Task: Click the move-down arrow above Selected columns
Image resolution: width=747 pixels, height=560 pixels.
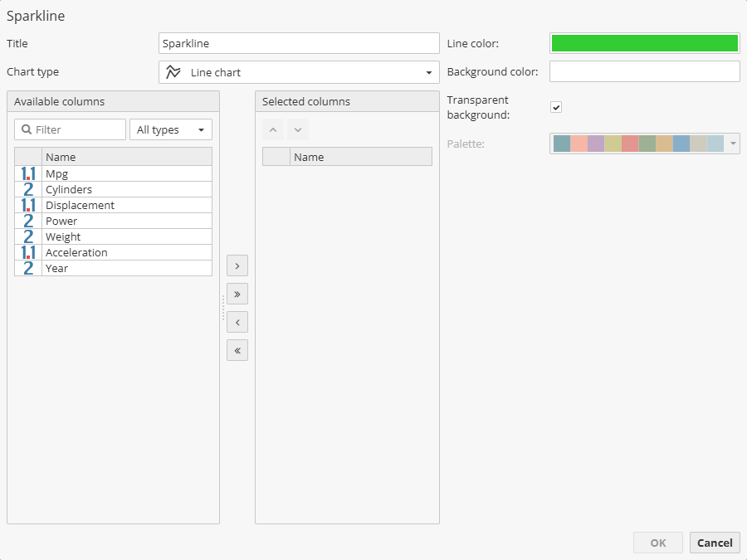Action: [298, 130]
